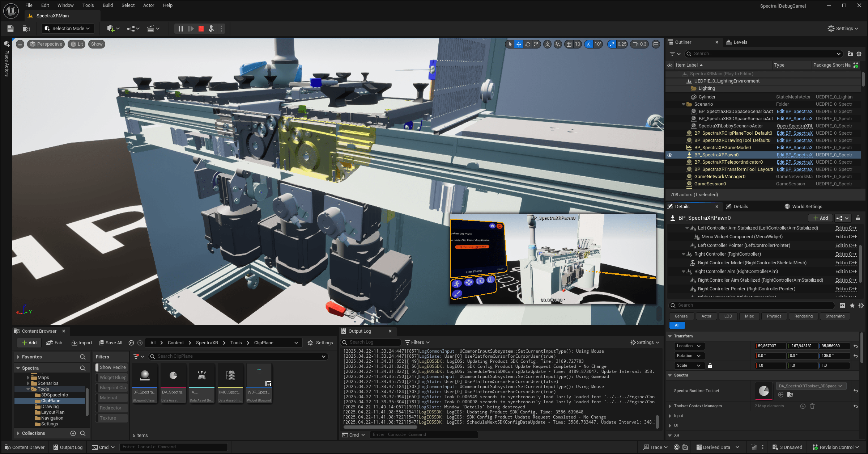Pause the play-in-editor simulation

click(x=181, y=29)
